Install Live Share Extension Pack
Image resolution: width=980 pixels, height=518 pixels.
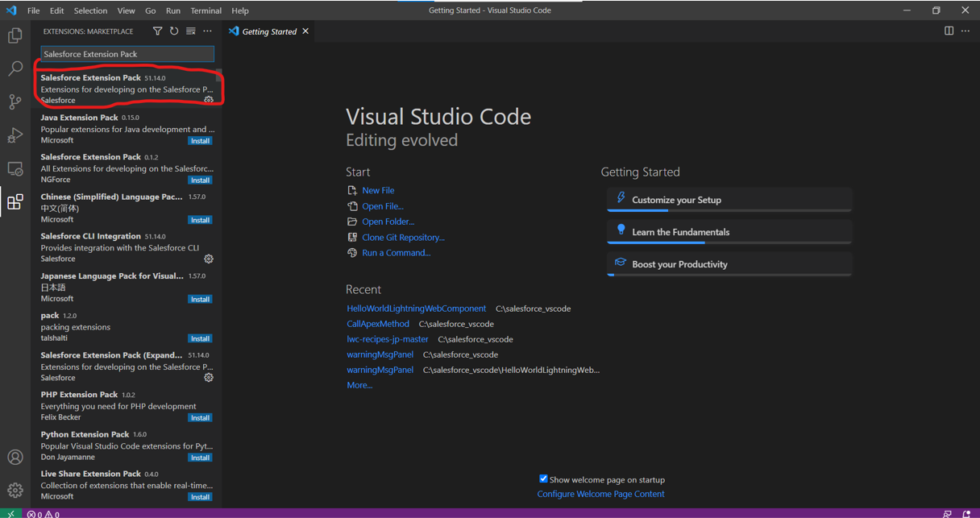pyautogui.click(x=200, y=497)
